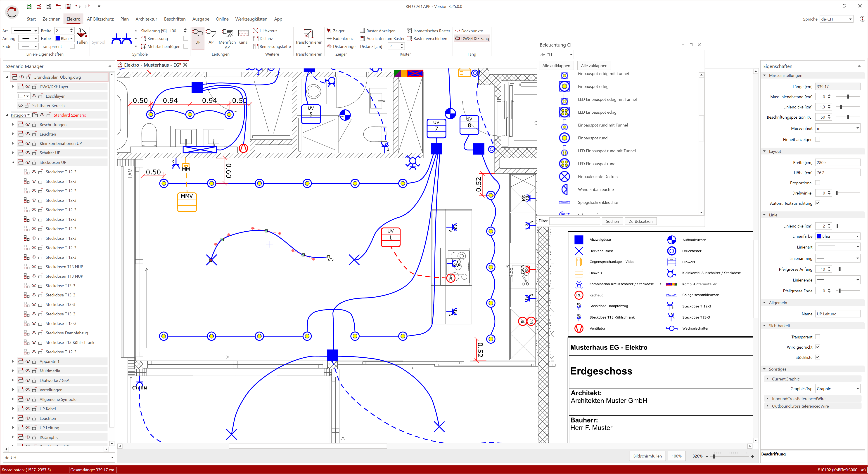Open the Werkzeugkästen menu
The image size is (868, 474).
(x=251, y=19)
